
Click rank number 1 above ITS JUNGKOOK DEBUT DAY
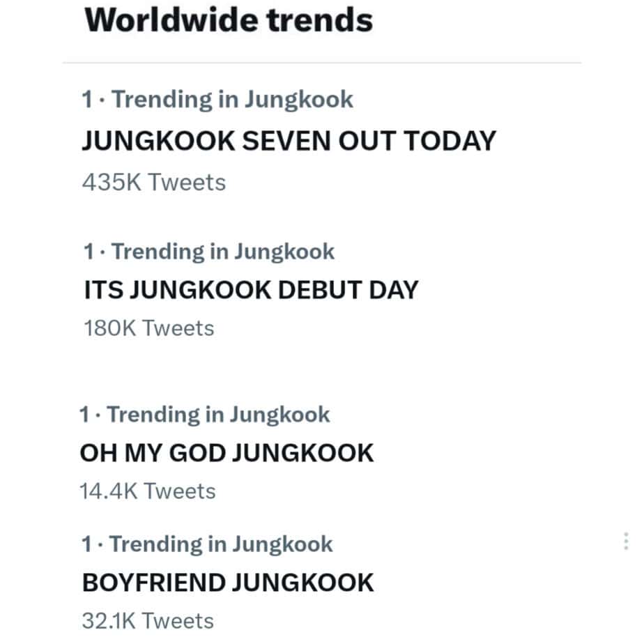pyautogui.click(x=88, y=251)
